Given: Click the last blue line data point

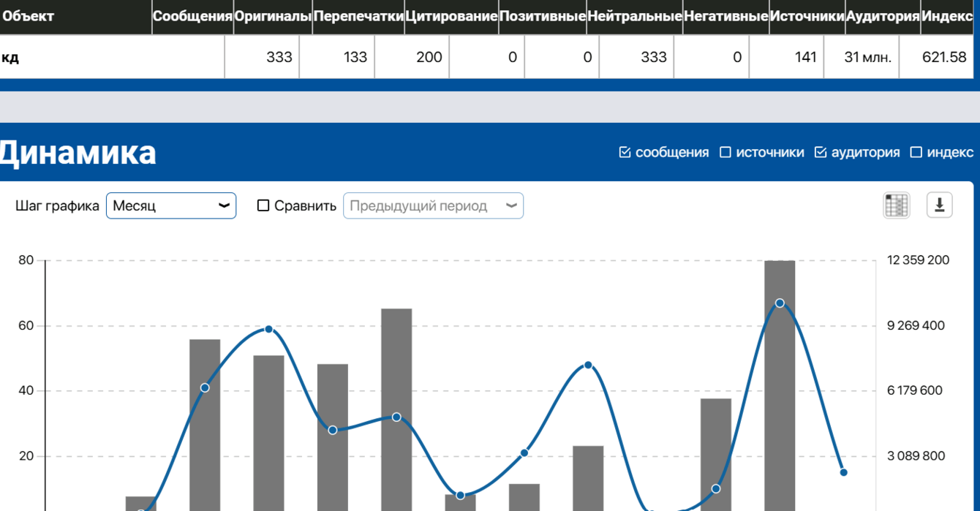Looking at the screenshot, I should (x=843, y=472).
